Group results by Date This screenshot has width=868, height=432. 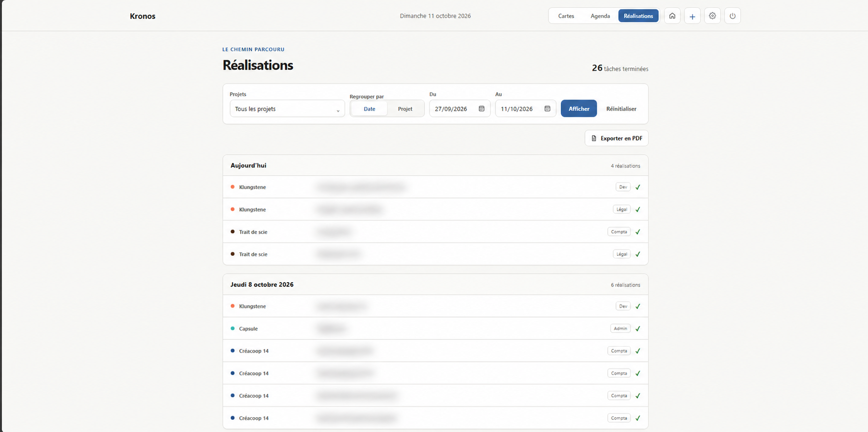[369, 109]
